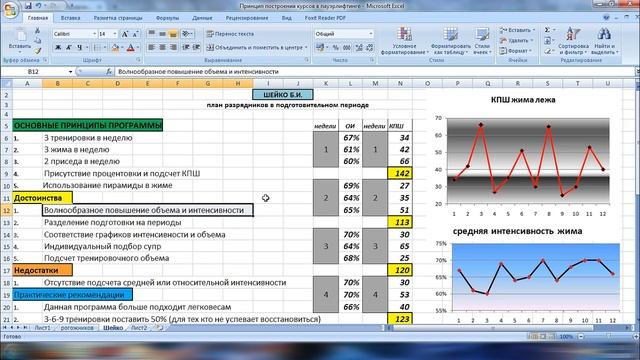640x360 pixels.
Task: Save the workbook from quick access toolbar
Action: point(28,6)
